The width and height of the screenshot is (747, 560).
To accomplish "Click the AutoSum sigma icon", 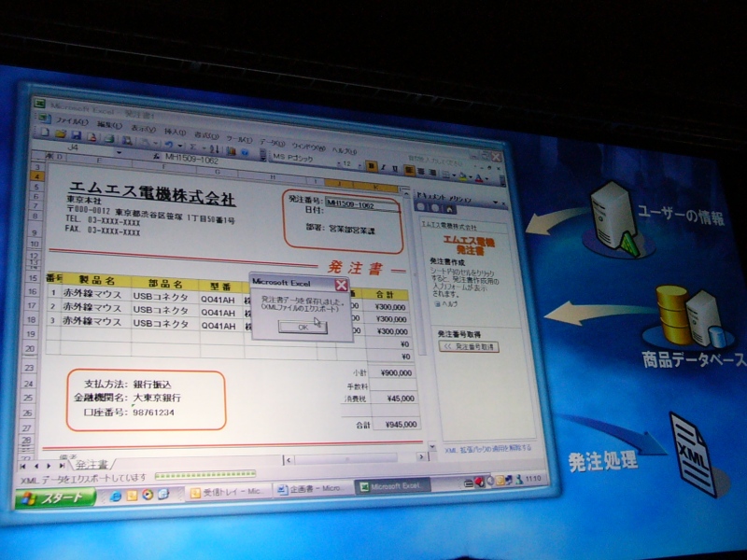I will click(x=193, y=147).
